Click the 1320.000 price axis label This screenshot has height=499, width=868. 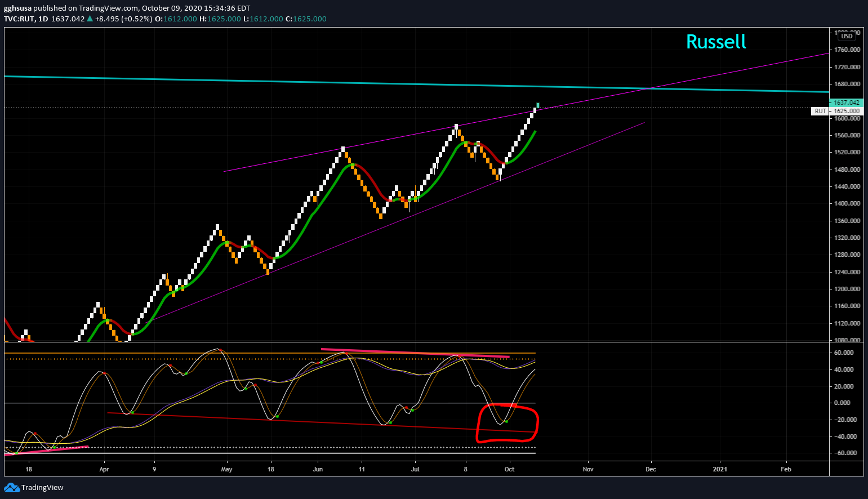coord(847,238)
